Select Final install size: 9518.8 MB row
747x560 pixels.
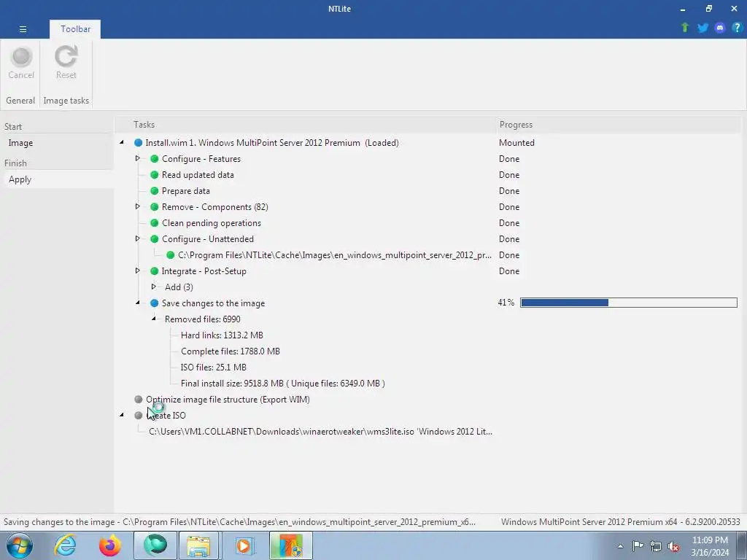[x=282, y=384]
